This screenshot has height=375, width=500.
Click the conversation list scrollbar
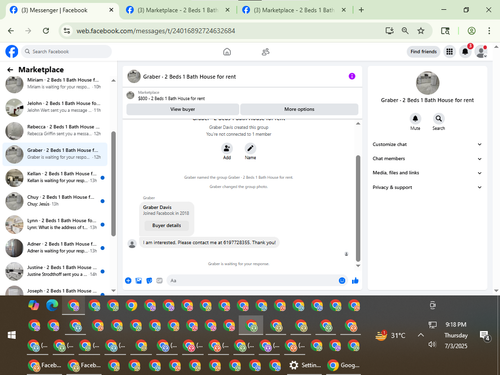[113, 183]
